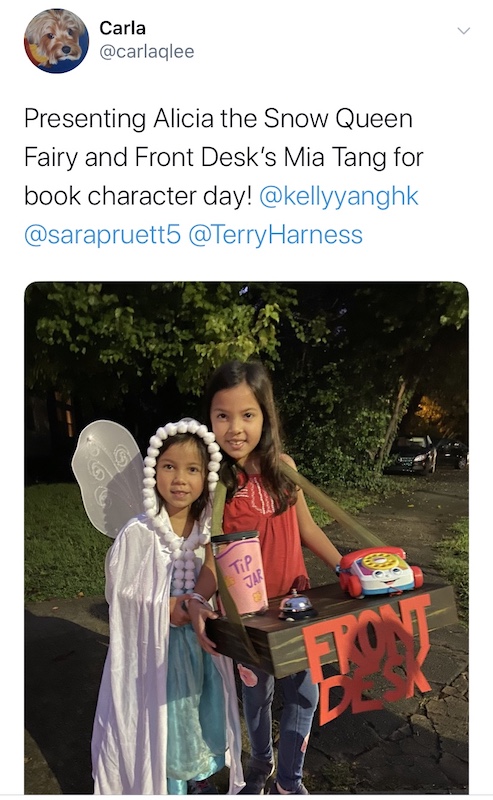Click the white fairy wing in photo
This screenshot has height=800, width=493.
(x=108, y=475)
